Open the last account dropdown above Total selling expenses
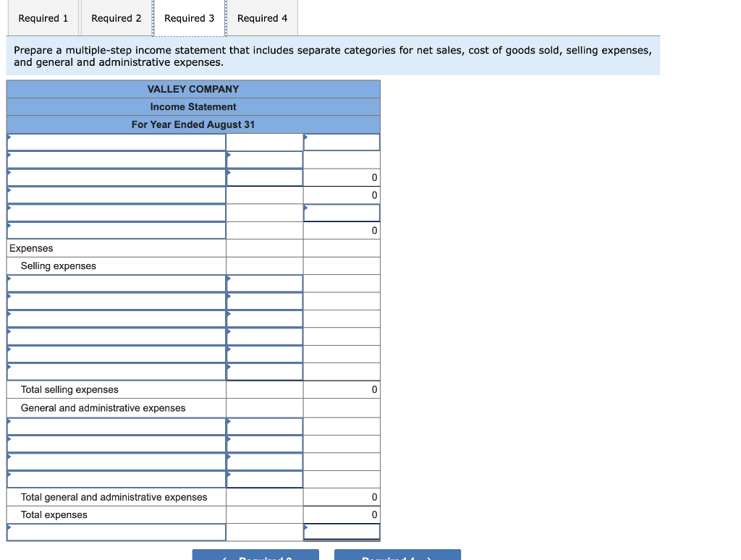 [x=116, y=371]
